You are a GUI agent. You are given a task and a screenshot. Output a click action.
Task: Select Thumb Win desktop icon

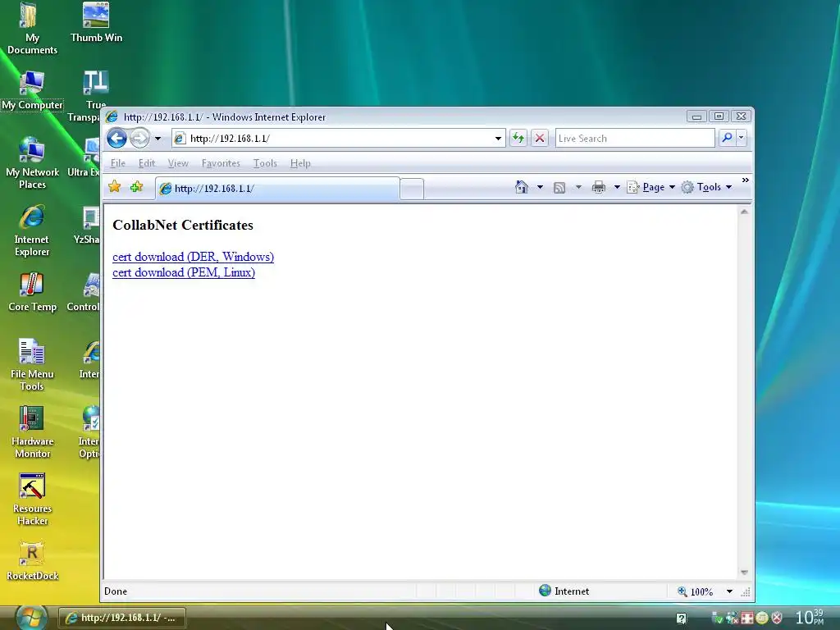pos(97,22)
